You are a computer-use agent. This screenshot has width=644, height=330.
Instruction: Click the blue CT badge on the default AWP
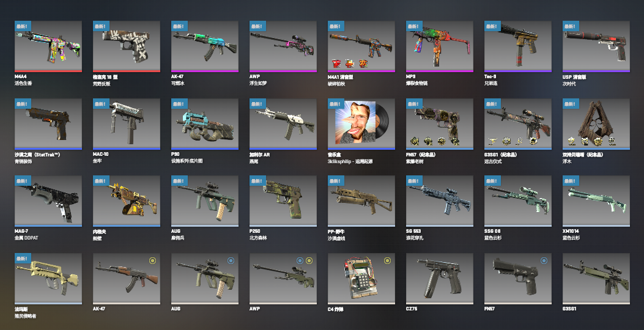(300, 260)
